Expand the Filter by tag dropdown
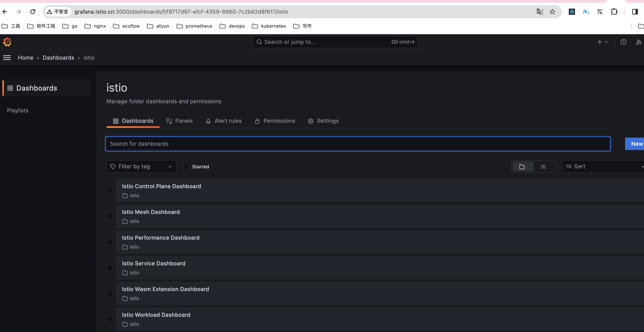Screen dimensions: 644x332 [141, 167]
